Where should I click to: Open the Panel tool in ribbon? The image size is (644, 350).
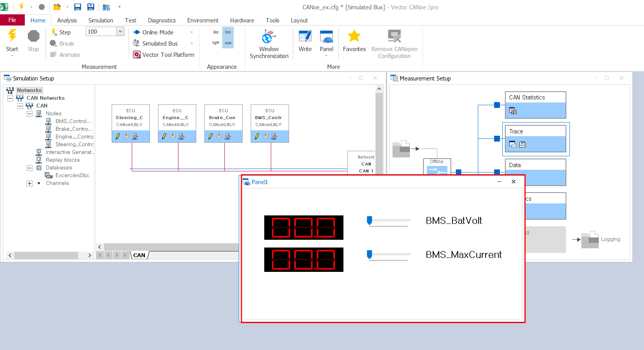point(326,41)
